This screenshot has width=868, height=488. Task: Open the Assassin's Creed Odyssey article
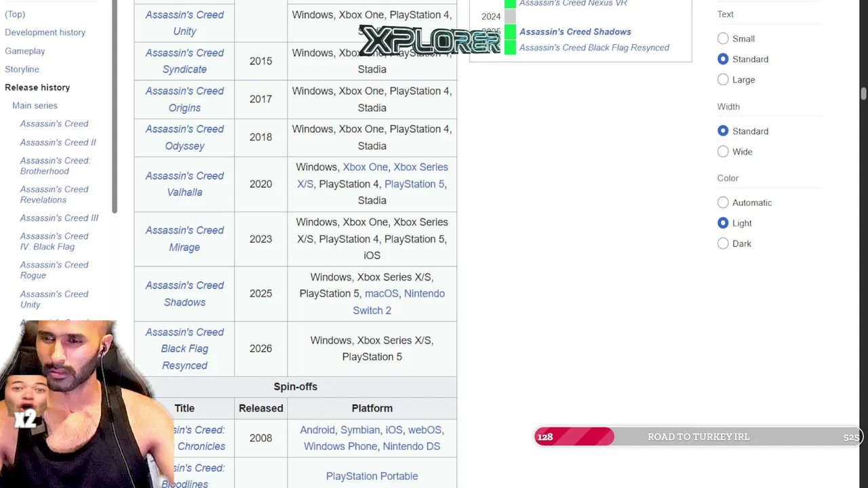(184, 137)
